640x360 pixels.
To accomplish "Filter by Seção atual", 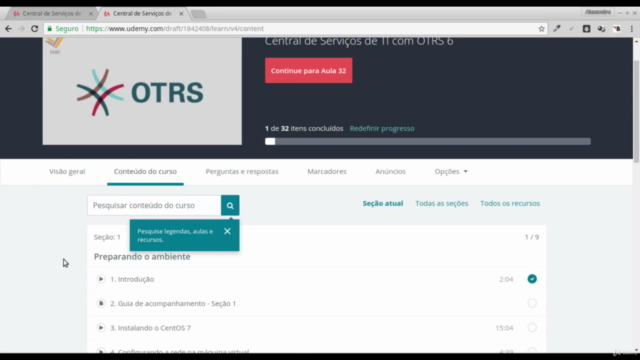I will point(383,203).
